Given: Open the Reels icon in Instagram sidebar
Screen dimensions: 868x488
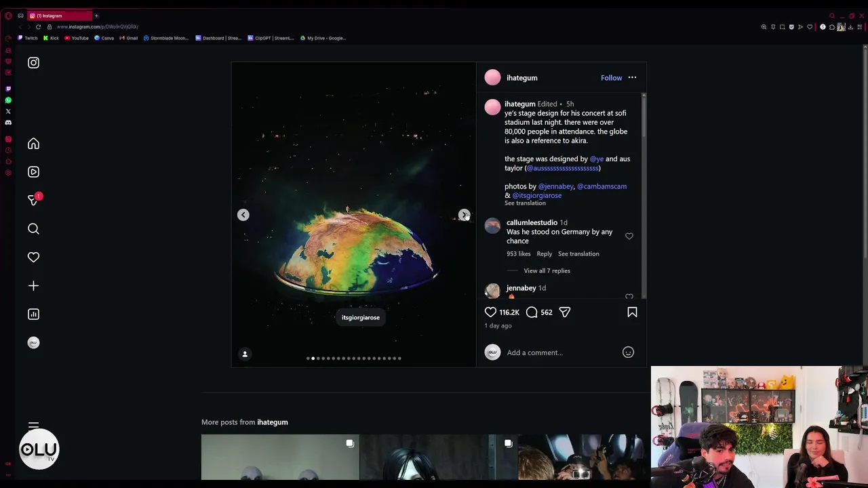Looking at the screenshot, I should (x=33, y=172).
